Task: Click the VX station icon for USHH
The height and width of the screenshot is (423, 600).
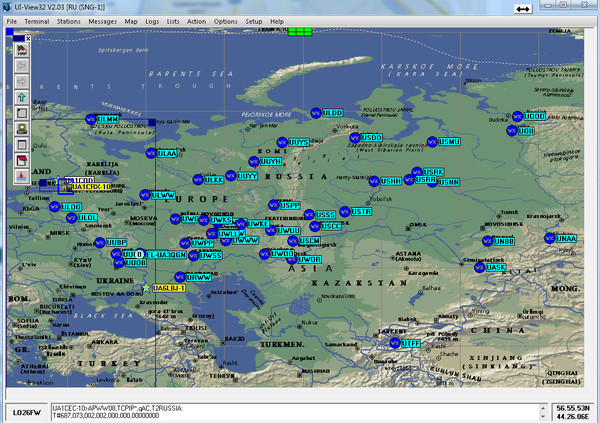Action: 374,181
